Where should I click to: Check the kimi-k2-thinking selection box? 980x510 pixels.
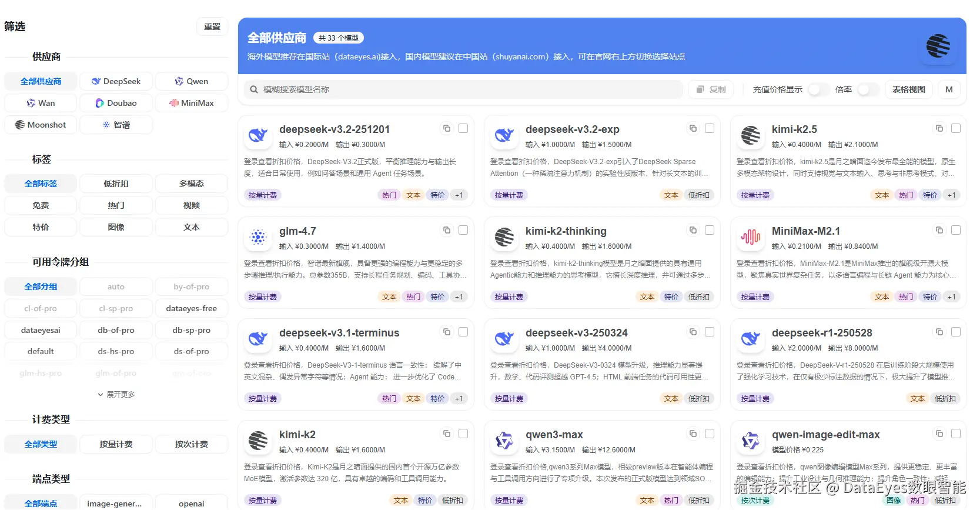[710, 230]
